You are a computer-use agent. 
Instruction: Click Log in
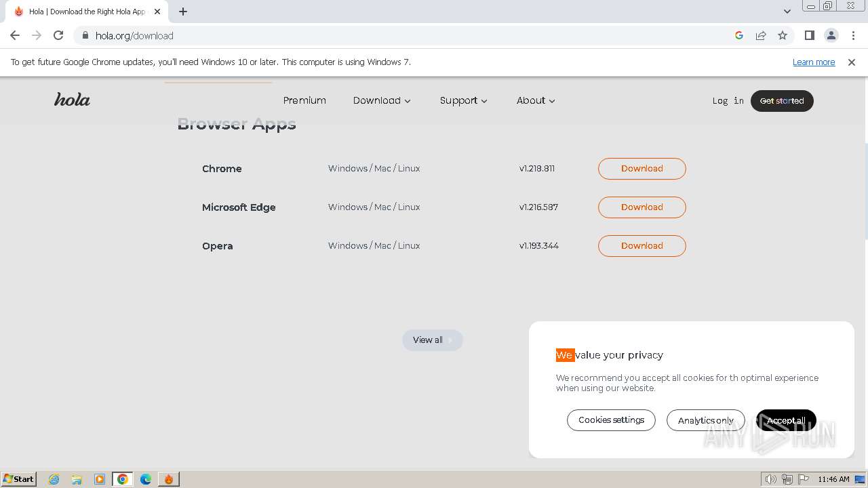point(728,100)
